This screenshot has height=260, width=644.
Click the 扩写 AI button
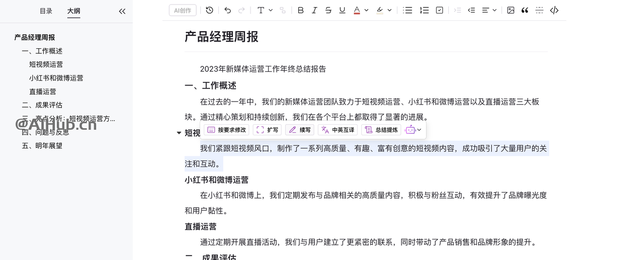coord(267,130)
